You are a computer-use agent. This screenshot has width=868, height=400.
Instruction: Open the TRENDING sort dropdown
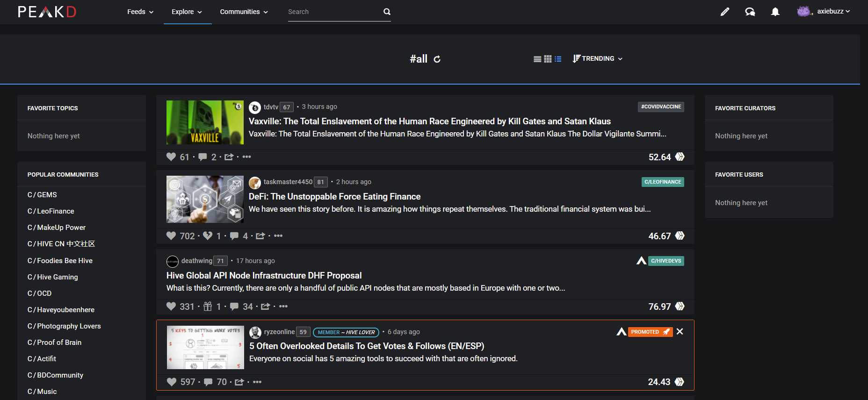point(598,58)
